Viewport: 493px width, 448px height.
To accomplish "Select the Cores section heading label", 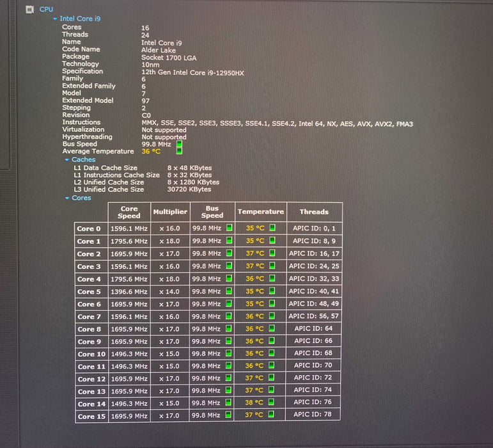I will 81,198.
